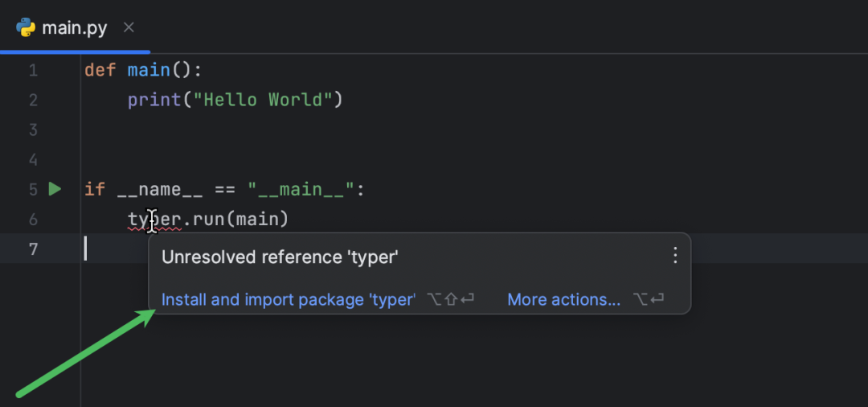Image resolution: width=868 pixels, height=407 pixels.
Task: Close the main.py tab
Action: click(x=129, y=27)
